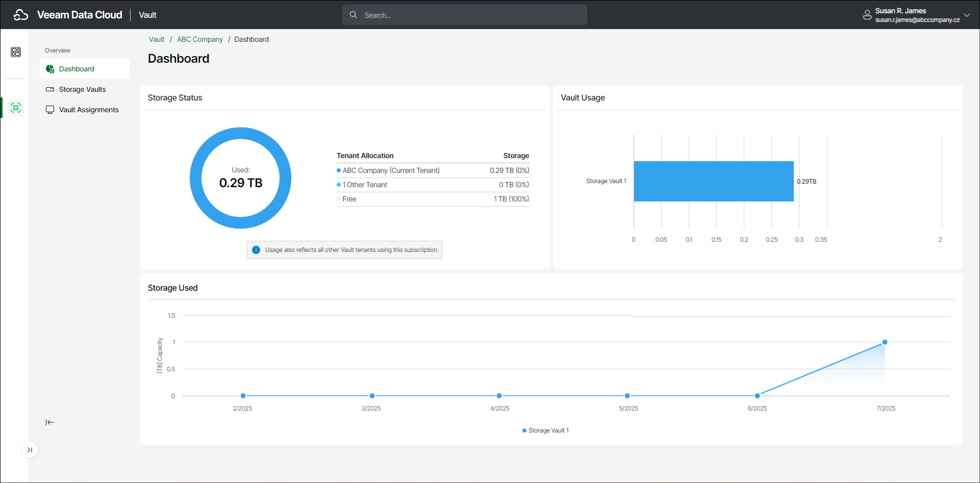Click the 2/2025 data point on chart

coord(243,396)
